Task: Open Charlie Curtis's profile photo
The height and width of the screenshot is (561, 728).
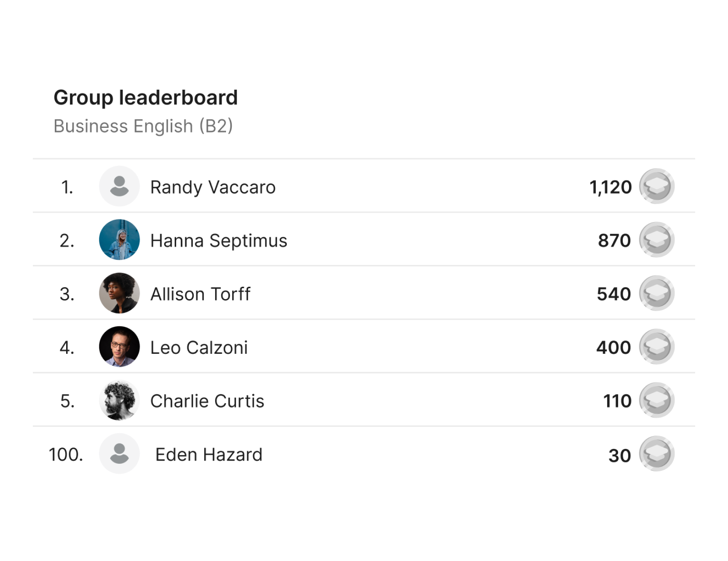Action: (119, 400)
